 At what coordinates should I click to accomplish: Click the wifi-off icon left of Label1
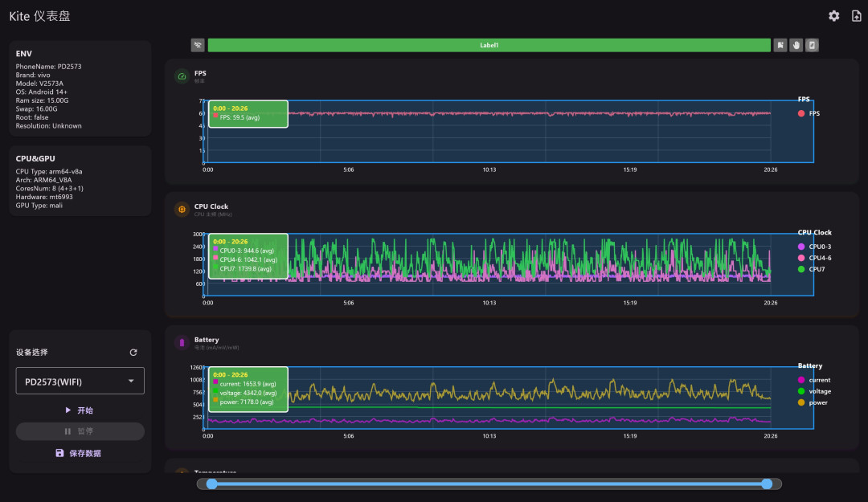[x=198, y=46]
